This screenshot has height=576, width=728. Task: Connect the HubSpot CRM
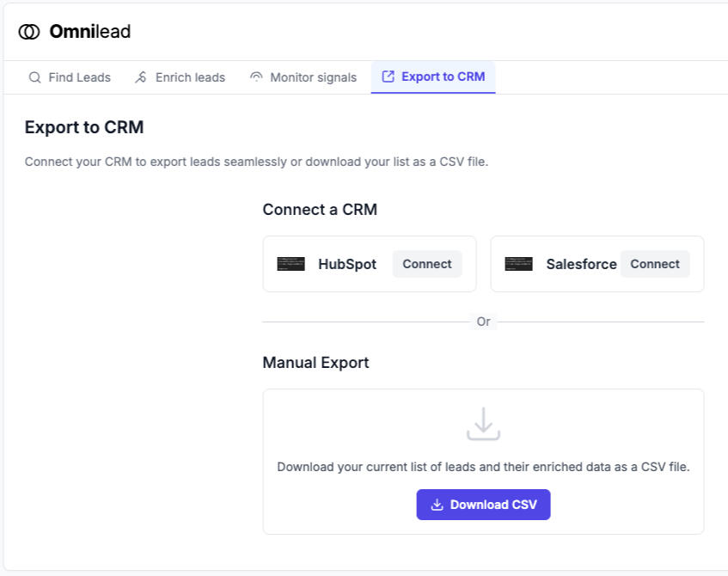426,264
